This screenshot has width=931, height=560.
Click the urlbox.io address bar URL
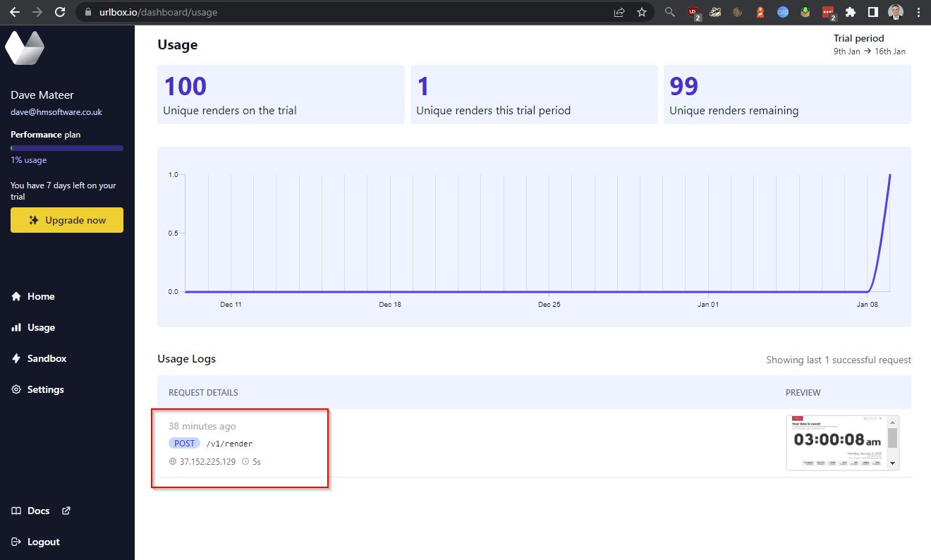pyautogui.click(x=158, y=12)
